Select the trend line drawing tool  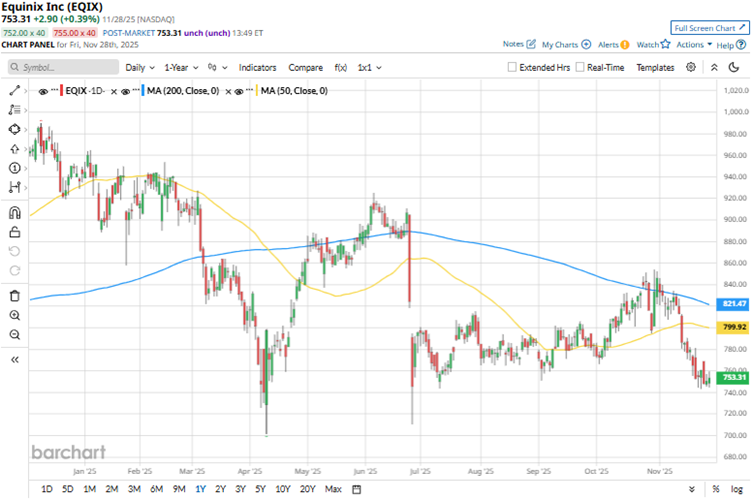(x=14, y=91)
